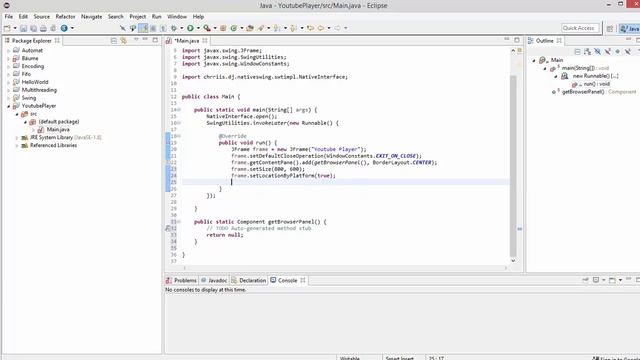Navigate Forward with greyed arrow icon
The image size is (640, 360).
click(338, 28)
